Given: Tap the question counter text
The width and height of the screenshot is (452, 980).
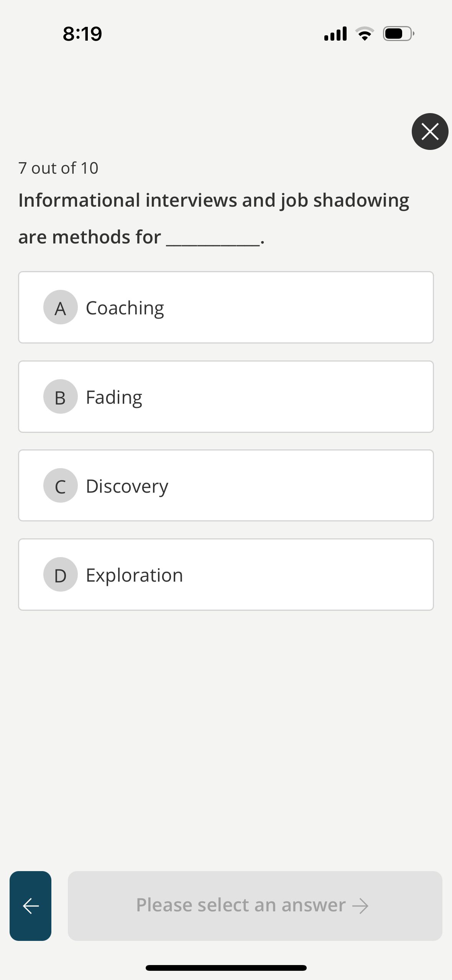Looking at the screenshot, I should pyautogui.click(x=58, y=168).
